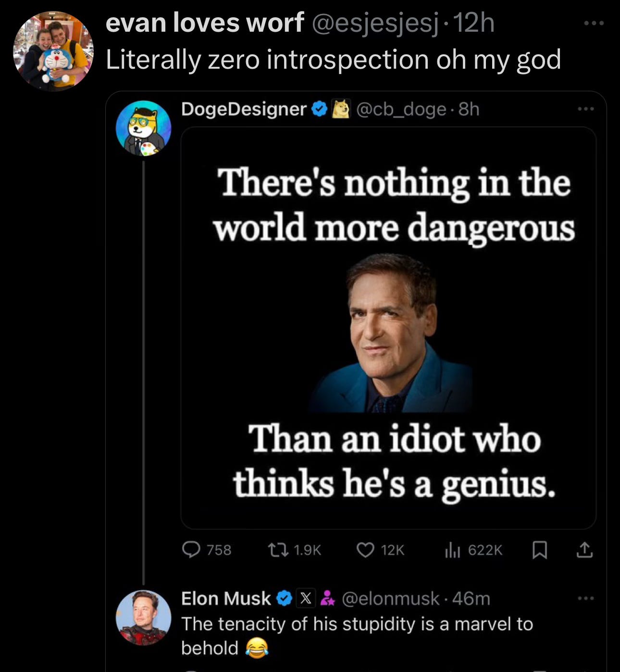The width and height of the screenshot is (620, 672).
Task: Click the X affiliation badge beside Elon Musk
Action: 305,599
